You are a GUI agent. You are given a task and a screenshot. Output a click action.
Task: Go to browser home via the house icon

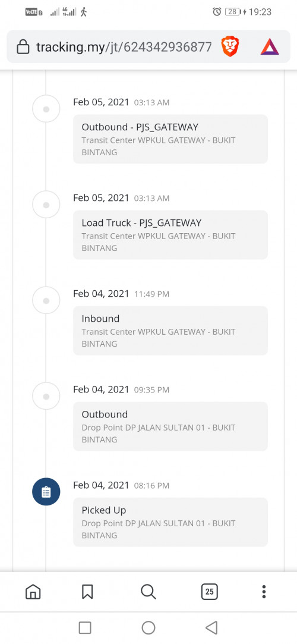(33, 592)
